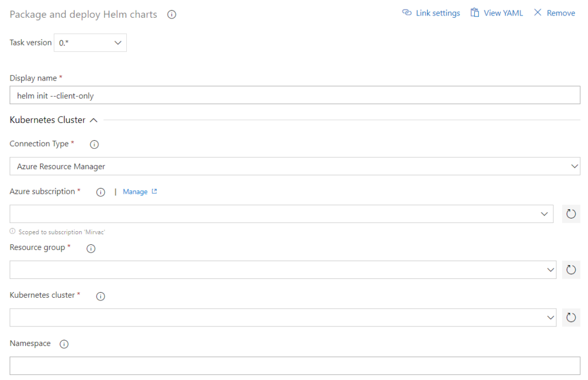Click external link icon next to Manage
The width and height of the screenshot is (588, 380).
pos(154,191)
